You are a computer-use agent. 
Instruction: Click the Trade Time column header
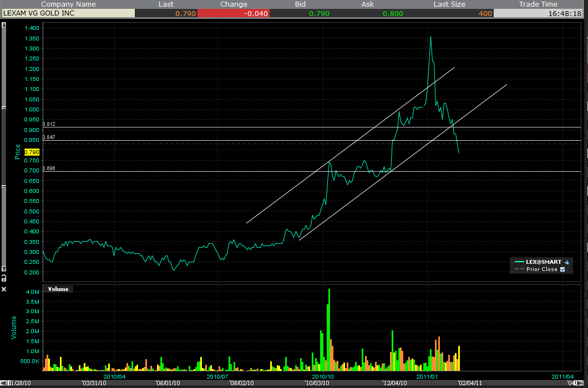pyautogui.click(x=538, y=4)
